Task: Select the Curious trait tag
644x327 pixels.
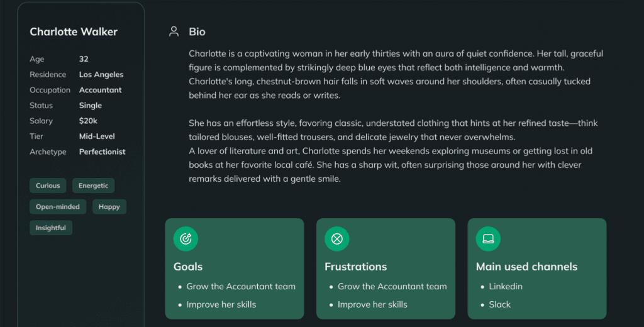Action: (x=48, y=186)
